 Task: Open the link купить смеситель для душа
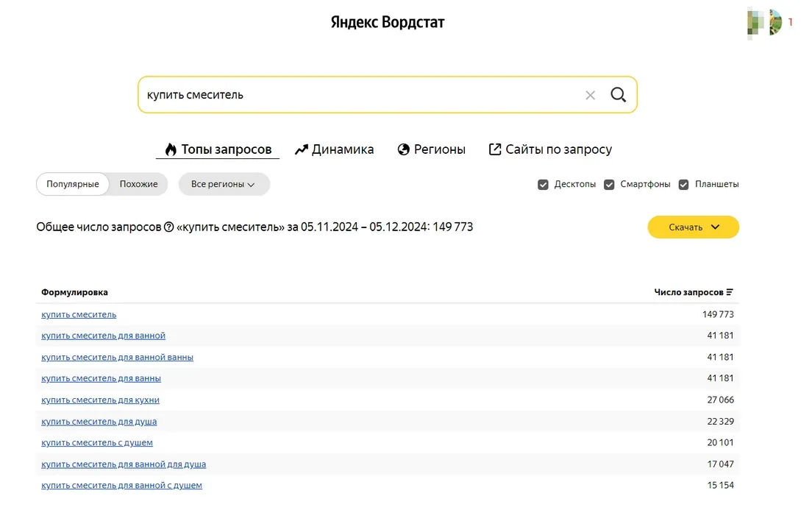(x=99, y=422)
